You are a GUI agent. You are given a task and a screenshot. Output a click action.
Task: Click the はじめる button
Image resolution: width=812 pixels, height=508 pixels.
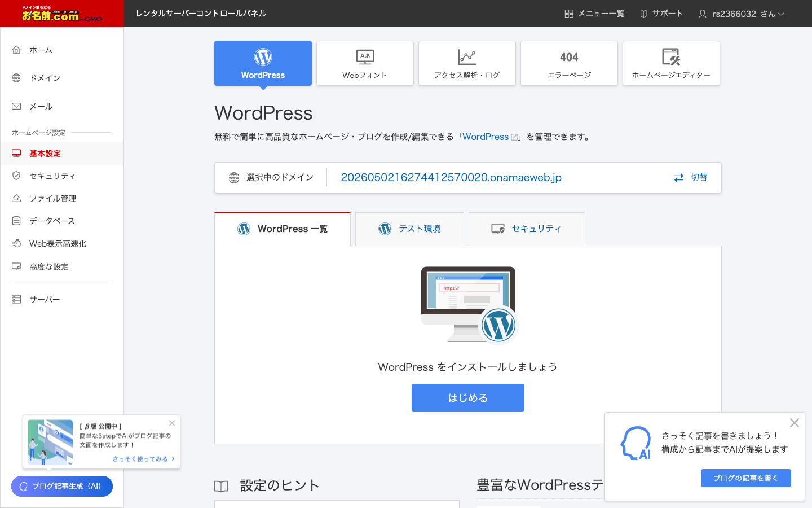tap(468, 398)
